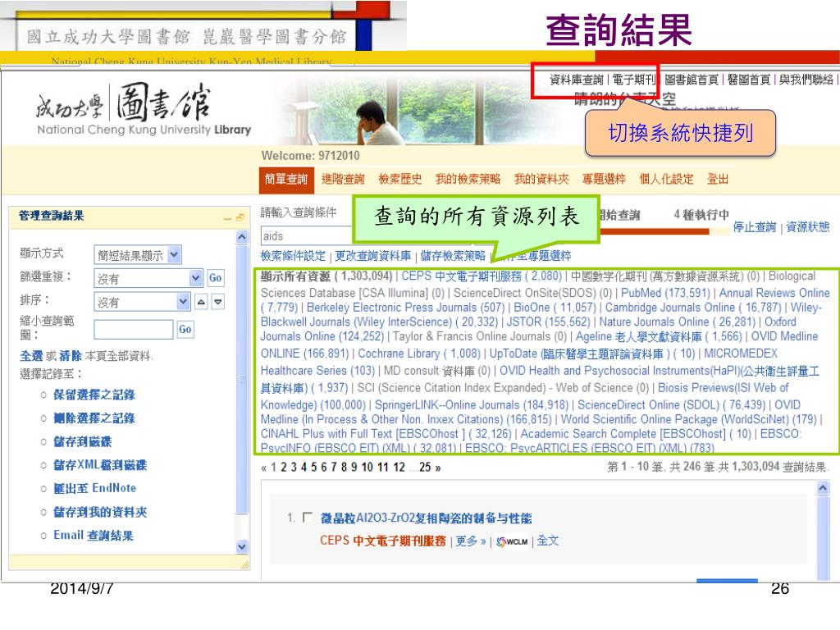Select 匯出至 EndNote option
The width and height of the screenshot is (840, 630).
tap(95, 489)
